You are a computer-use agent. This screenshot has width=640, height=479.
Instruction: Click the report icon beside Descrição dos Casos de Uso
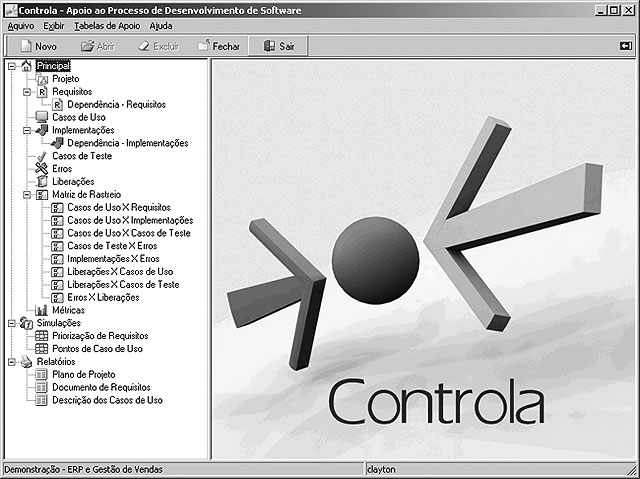42,400
